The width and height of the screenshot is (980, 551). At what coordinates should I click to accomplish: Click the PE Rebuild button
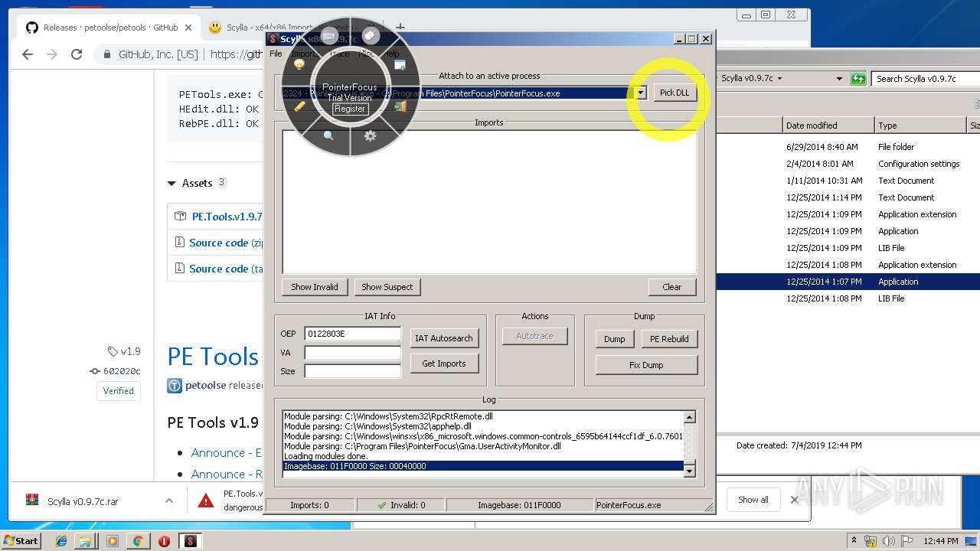669,339
